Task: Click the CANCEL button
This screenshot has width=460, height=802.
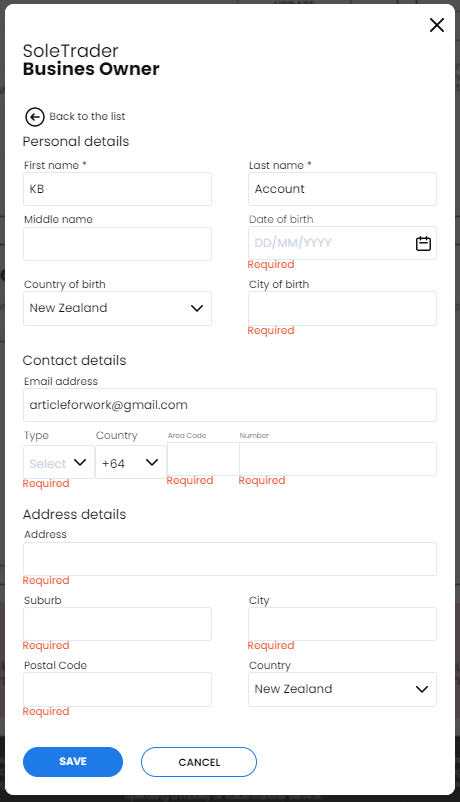Action: (x=199, y=762)
